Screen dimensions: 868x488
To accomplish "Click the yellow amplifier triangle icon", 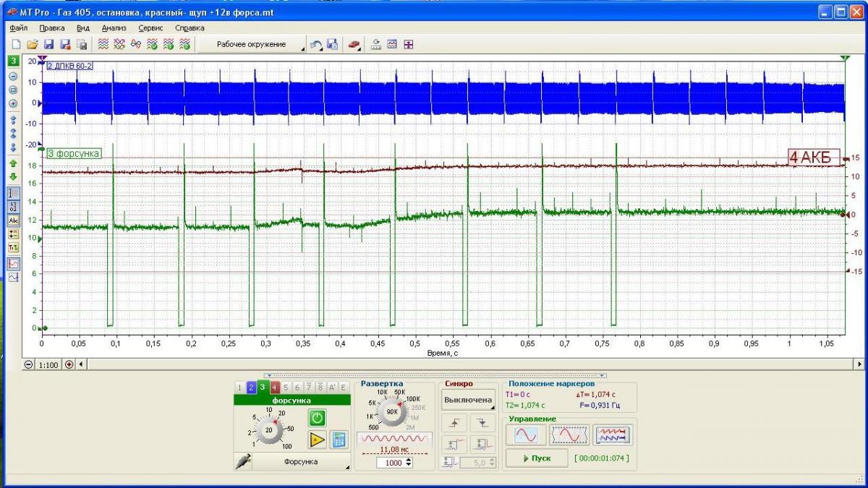I will (317, 439).
